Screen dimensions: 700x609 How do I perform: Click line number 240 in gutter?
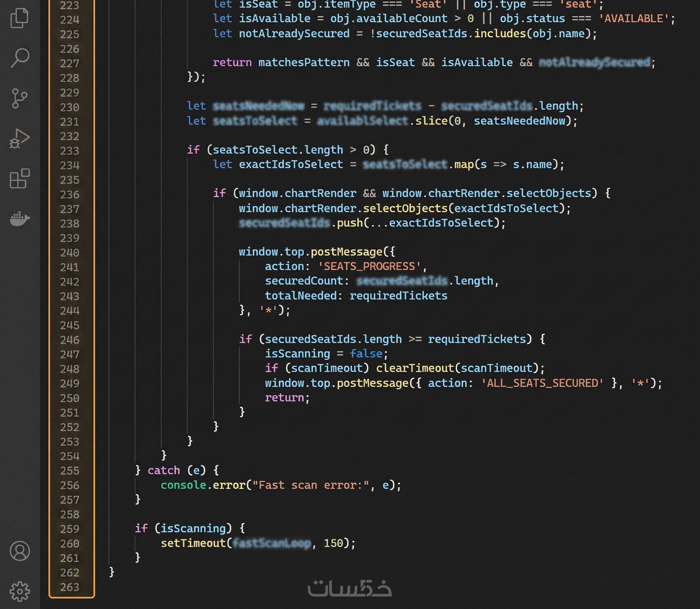click(x=70, y=253)
